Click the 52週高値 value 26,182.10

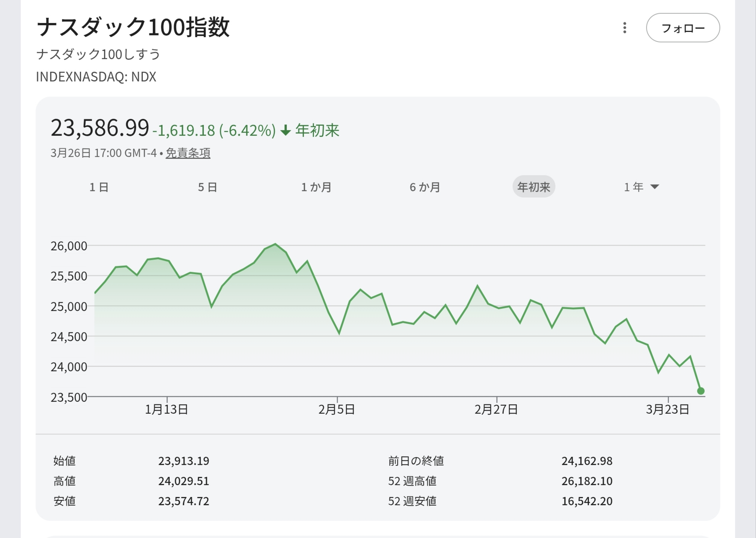click(587, 481)
